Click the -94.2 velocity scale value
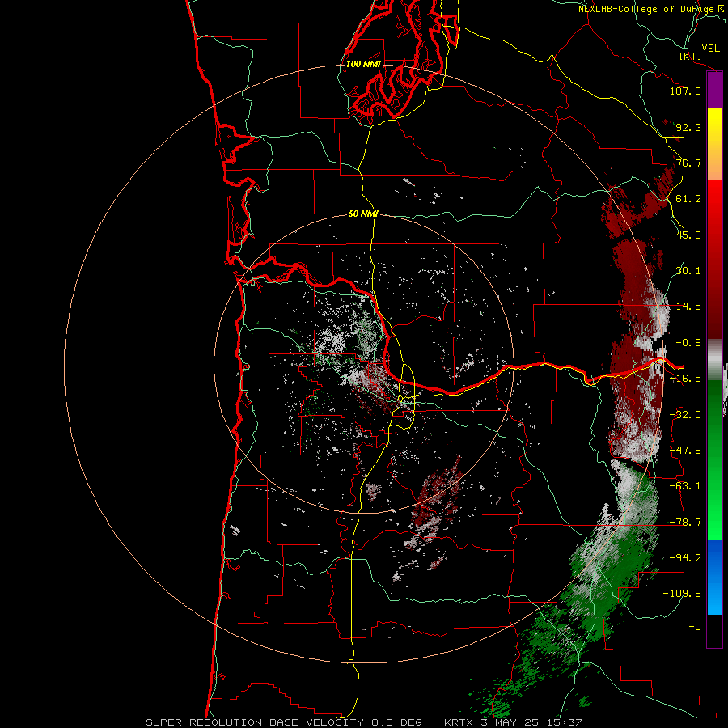Image resolution: width=728 pixels, height=728 pixels. pos(685,558)
